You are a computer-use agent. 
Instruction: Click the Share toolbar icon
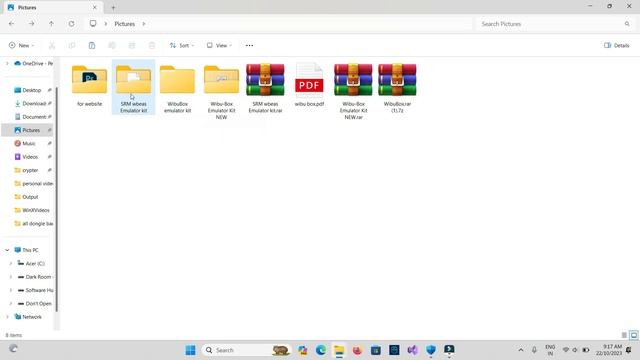132,45
